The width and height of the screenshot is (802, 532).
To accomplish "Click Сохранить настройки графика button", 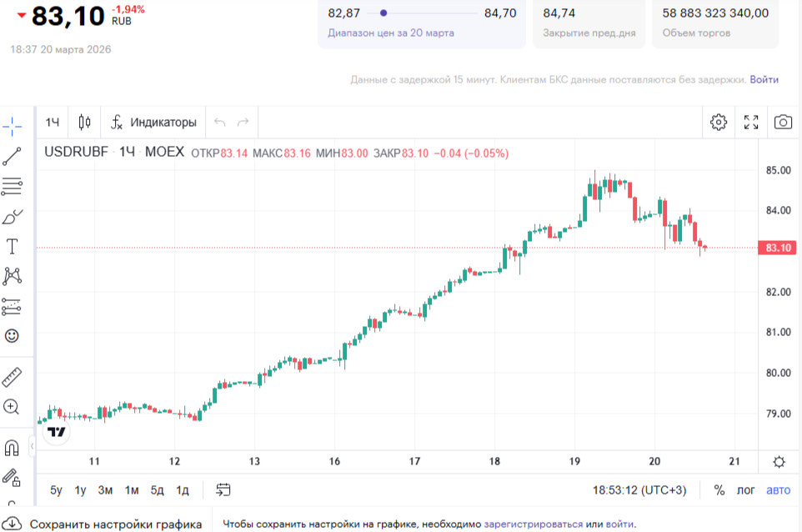I will [x=105, y=524].
